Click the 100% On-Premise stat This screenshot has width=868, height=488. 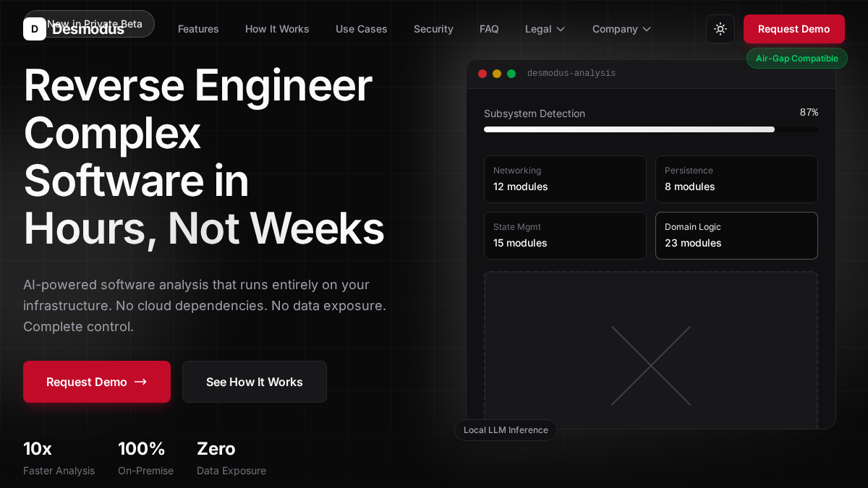145,458
